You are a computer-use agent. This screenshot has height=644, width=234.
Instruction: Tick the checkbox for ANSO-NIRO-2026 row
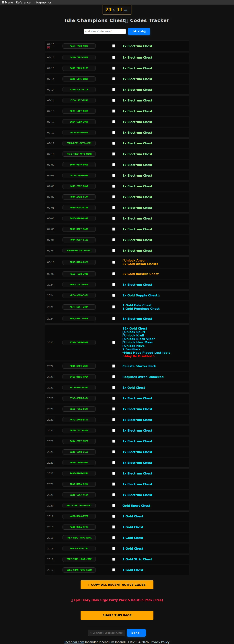tap(114, 262)
